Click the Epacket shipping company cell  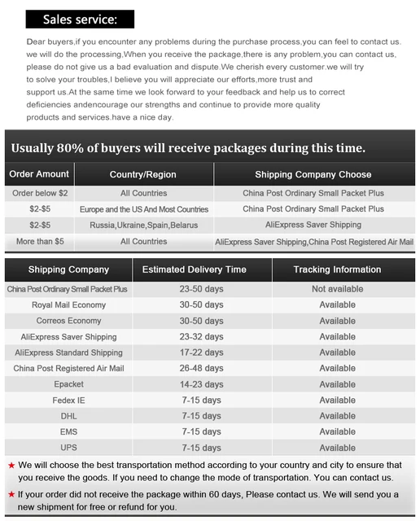click(68, 384)
